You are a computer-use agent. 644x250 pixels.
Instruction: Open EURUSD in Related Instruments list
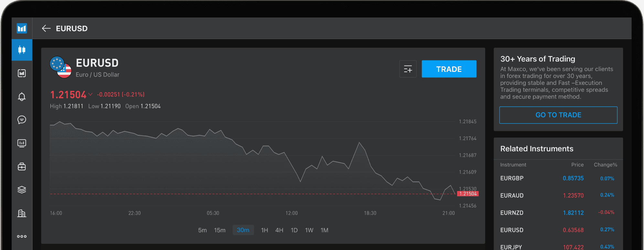(x=558, y=230)
